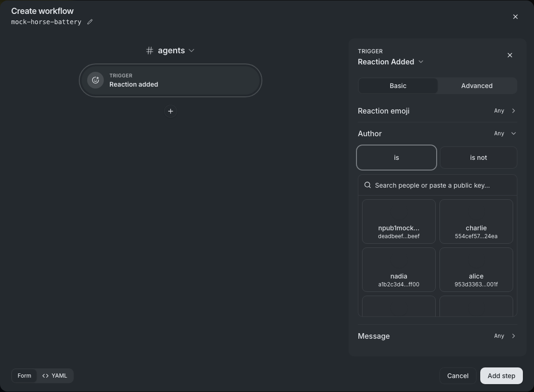Edit workflow name with pencil icon
Image resolution: width=534 pixels, height=392 pixels.
point(90,22)
